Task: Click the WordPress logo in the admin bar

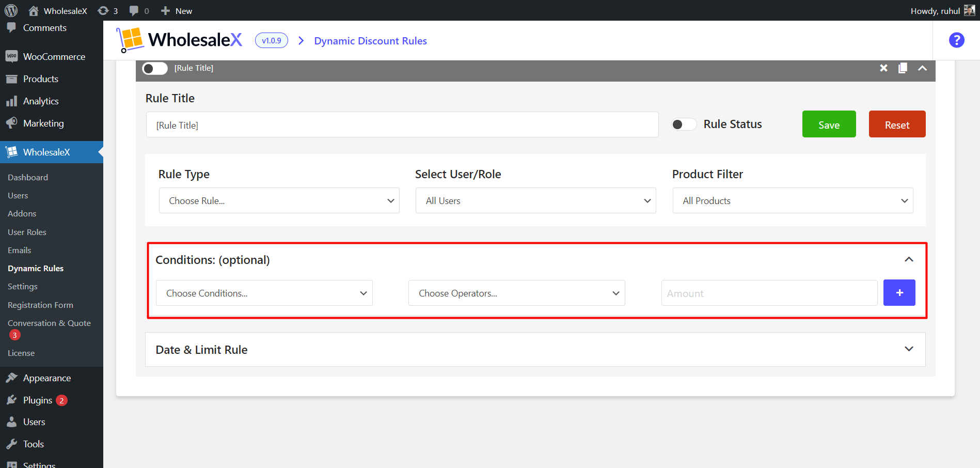Action: point(11,11)
